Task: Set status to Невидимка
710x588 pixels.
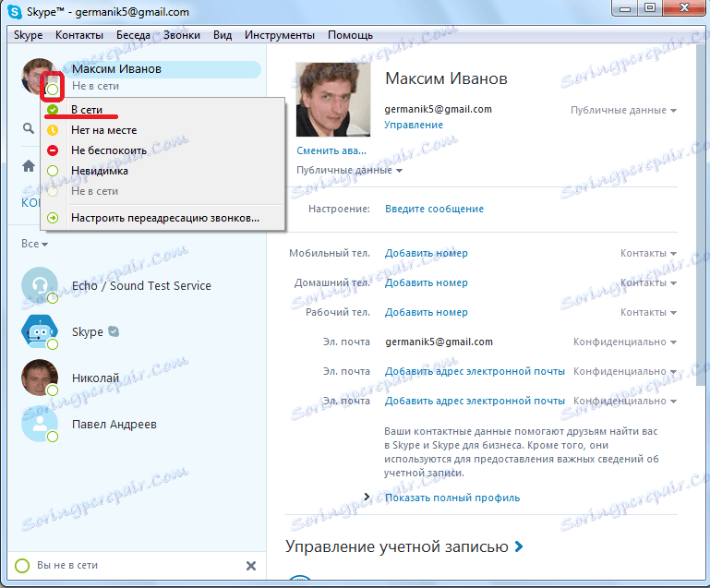Action: pyautogui.click(x=162, y=171)
